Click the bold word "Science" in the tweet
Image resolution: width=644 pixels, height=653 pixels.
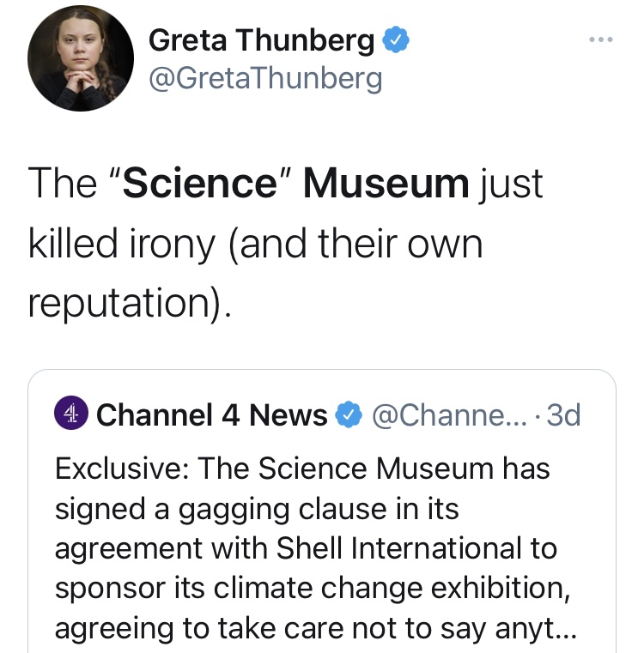pos(201,184)
